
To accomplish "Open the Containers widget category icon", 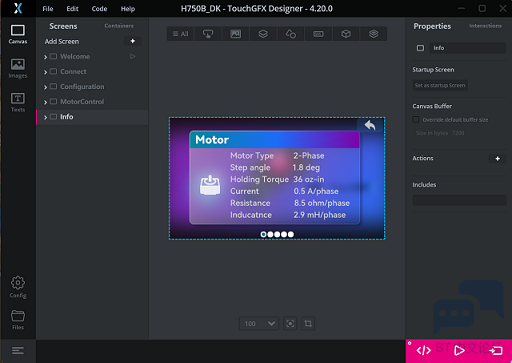I will tap(263, 34).
